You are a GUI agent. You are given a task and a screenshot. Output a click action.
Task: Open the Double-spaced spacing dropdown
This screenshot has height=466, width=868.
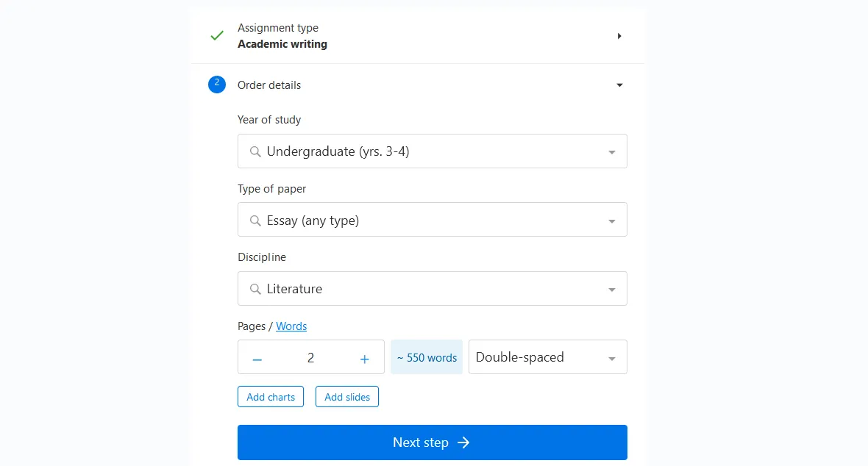(547, 357)
